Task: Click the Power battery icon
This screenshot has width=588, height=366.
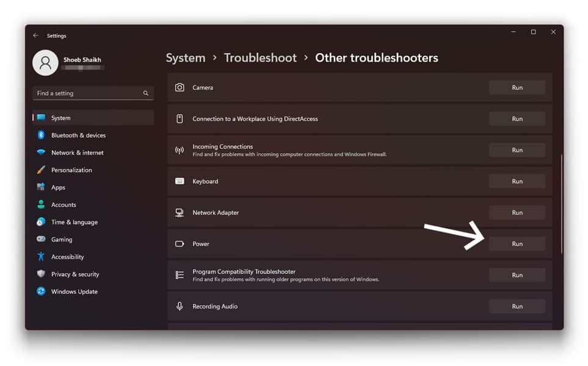Action: click(180, 244)
